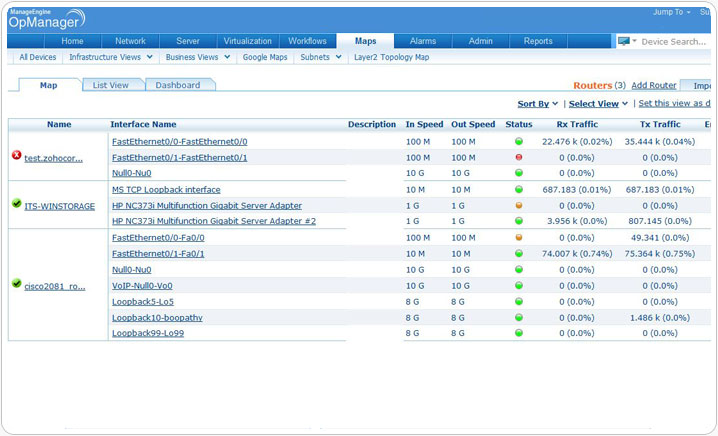Image resolution: width=718 pixels, height=436 pixels.
Task: Click Set this view as default link
Action: (x=674, y=104)
